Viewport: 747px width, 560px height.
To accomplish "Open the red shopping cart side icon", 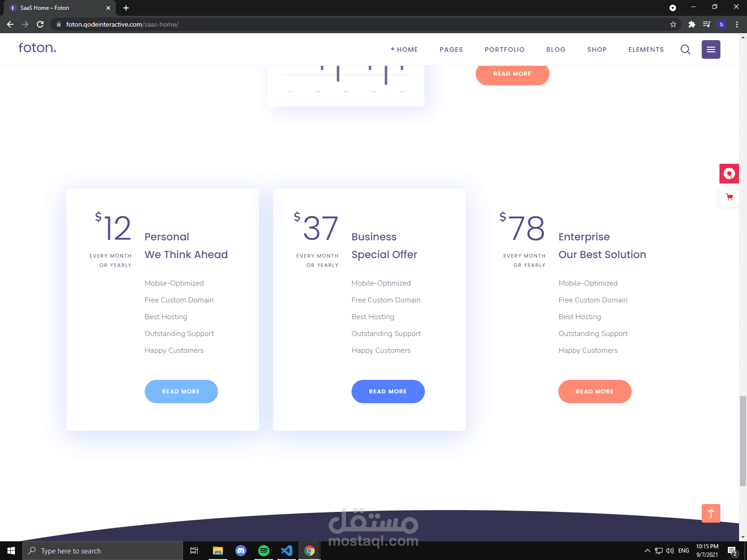I will (729, 197).
